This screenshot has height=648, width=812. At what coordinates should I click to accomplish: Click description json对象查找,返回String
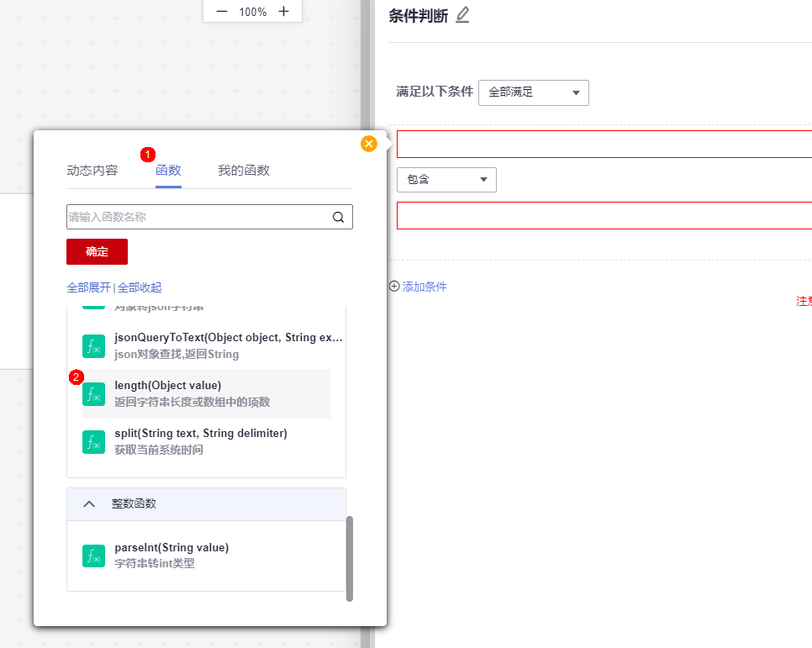coord(177,355)
